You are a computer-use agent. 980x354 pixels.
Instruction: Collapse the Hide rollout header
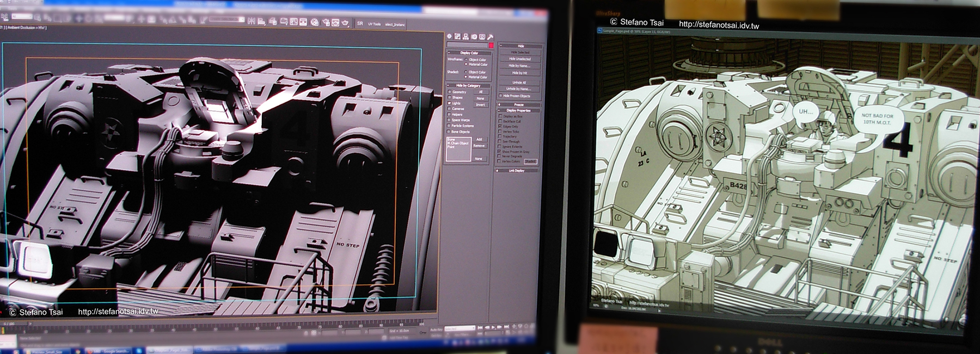pyautogui.click(x=521, y=46)
